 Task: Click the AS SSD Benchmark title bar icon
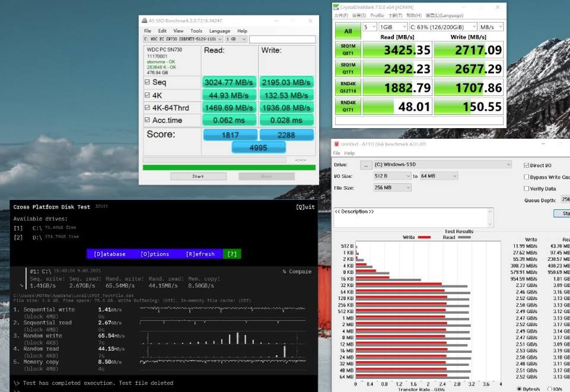(x=144, y=21)
